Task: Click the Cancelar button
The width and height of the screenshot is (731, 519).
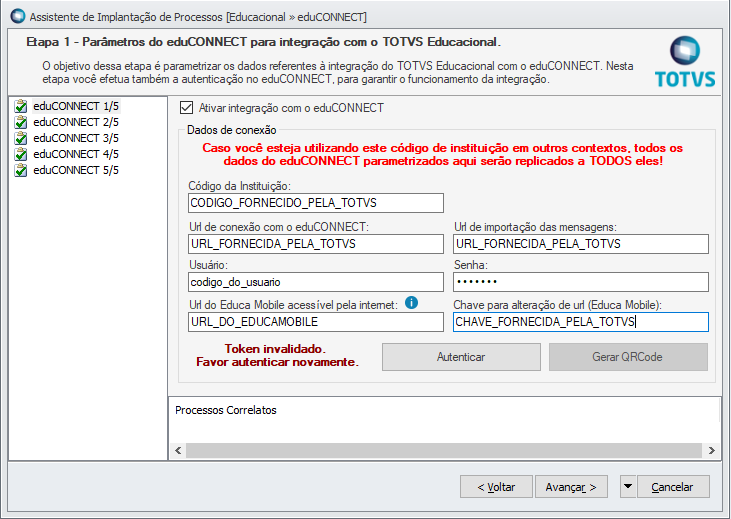Action: click(673, 487)
